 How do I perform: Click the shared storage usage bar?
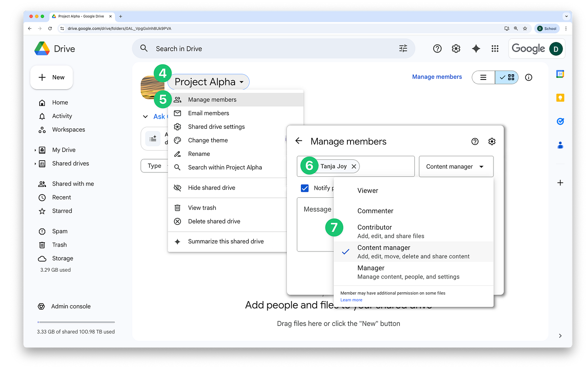tap(76, 322)
